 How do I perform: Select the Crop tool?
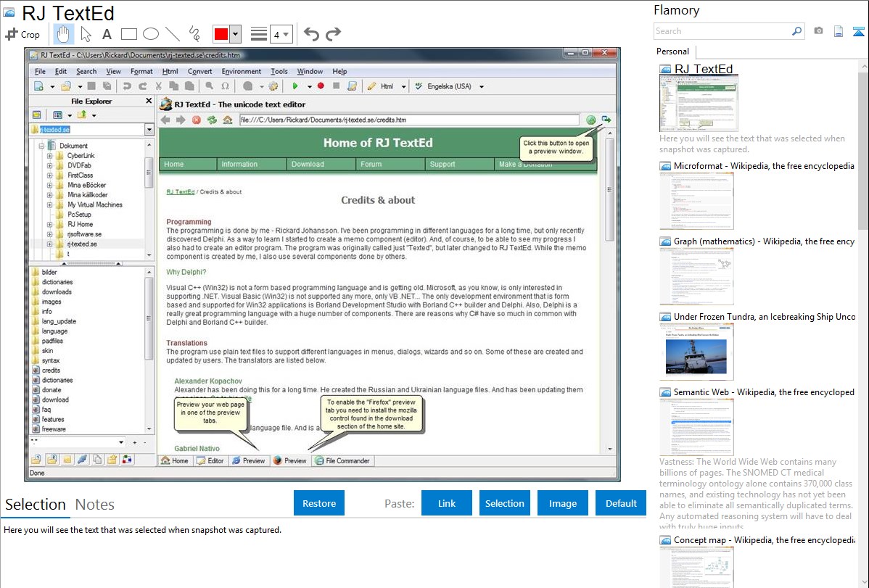(22, 34)
